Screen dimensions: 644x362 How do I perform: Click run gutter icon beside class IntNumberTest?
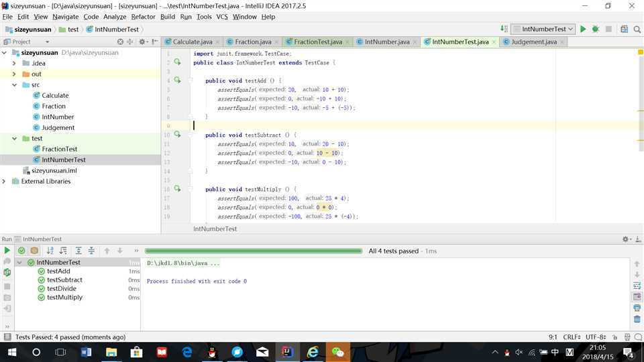point(177,62)
